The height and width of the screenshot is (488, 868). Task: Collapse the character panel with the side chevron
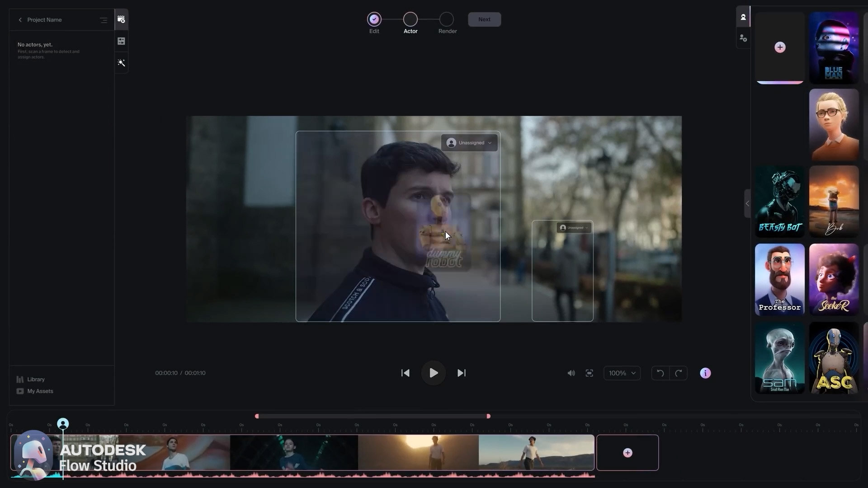point(747,204)
